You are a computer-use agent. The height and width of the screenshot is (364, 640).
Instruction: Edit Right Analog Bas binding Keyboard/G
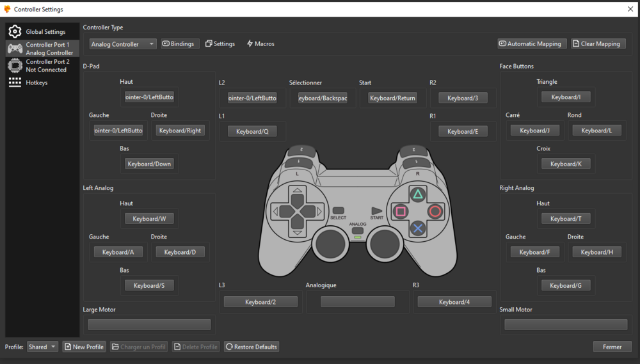(566, 285)
